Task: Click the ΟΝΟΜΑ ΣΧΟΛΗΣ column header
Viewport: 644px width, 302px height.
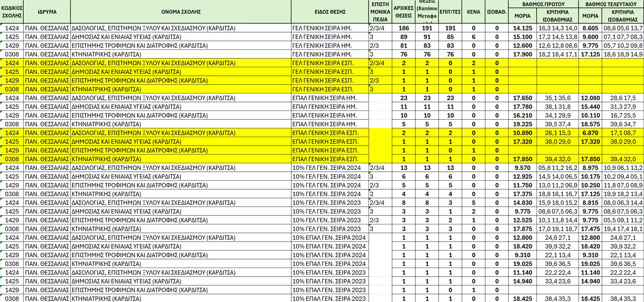Action: (181, 12)
